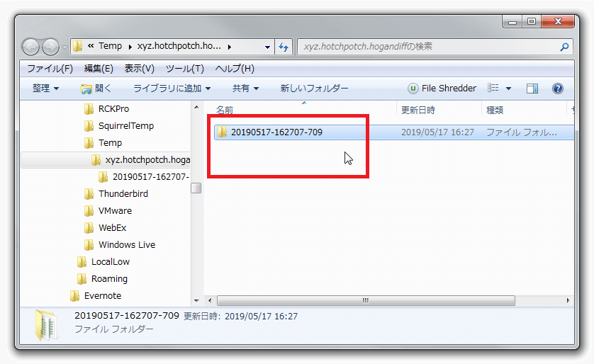Click the change view icon
This screenshot has height=364, width=594.
click(493, 89)
